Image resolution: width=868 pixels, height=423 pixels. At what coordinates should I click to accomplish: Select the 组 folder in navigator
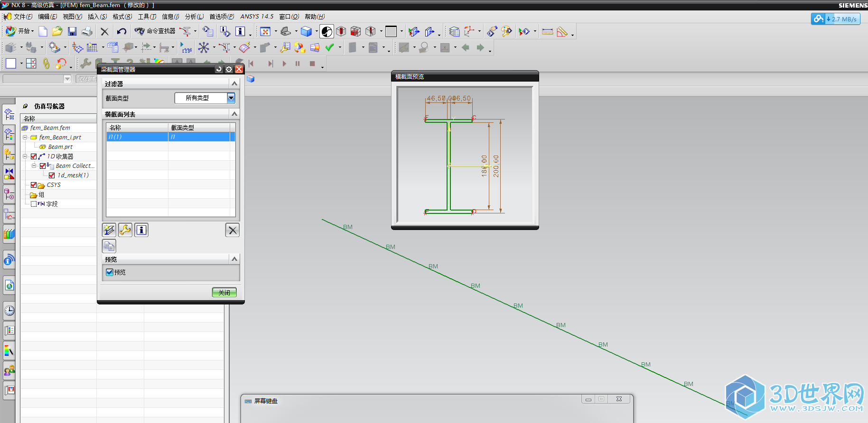click(37, 195)
